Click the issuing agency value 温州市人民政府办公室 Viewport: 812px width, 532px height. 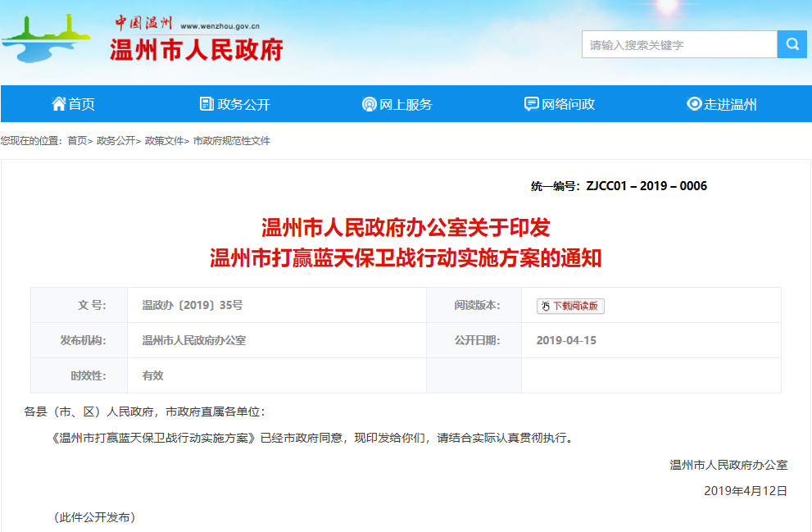(x=193, y=340)
